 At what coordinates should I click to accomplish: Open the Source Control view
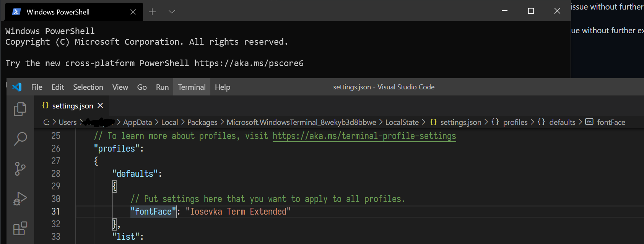20,168
